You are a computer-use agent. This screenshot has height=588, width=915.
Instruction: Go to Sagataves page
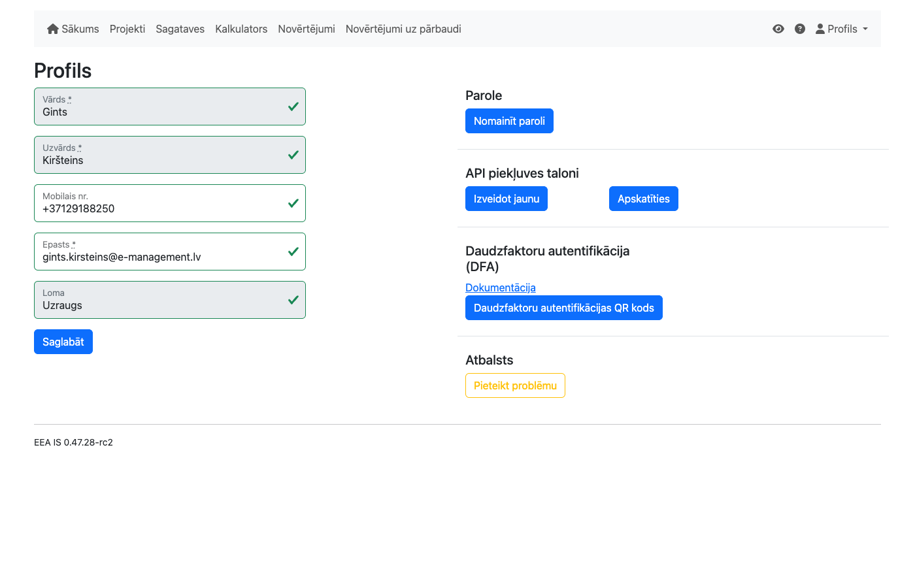pos(180,29)
